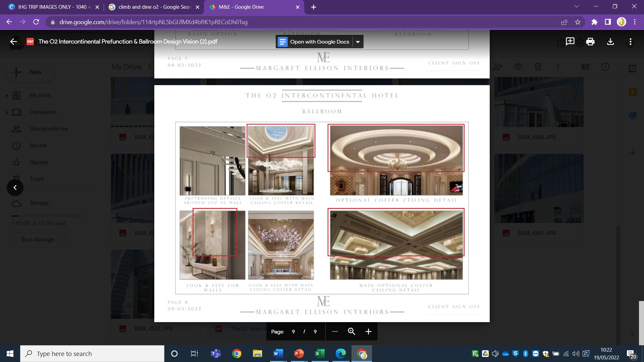The image size is (644, 362).
Task: Open more actions menu in preview
Action: (x=630, y=42)
